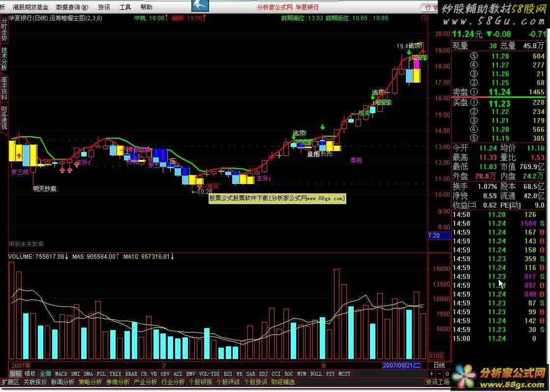Screen dimensions: 550x392
Task: Show the CR indicator
Action: click(x=144, y=374)
